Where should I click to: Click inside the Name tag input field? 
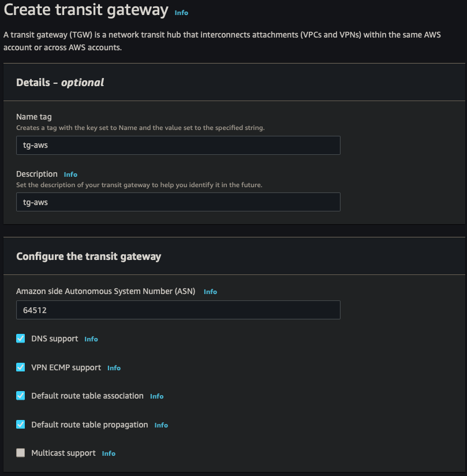[x=178, y=145]
